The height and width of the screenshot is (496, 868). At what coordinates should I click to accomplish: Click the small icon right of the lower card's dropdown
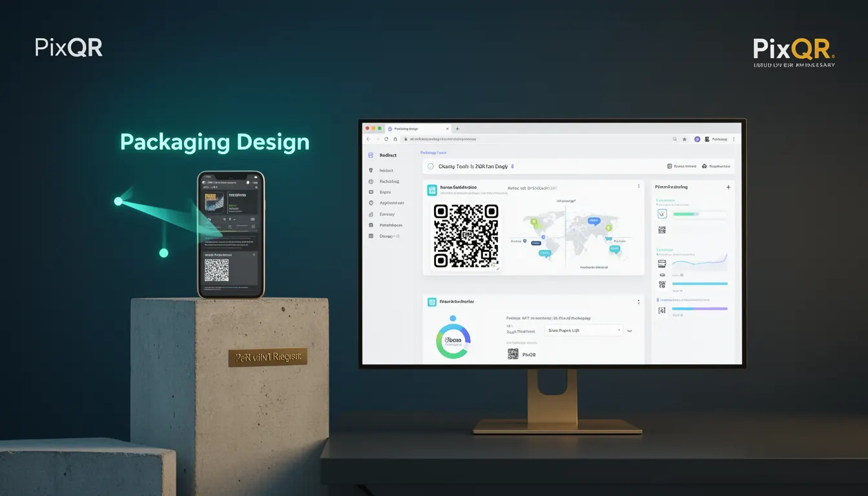629,331
